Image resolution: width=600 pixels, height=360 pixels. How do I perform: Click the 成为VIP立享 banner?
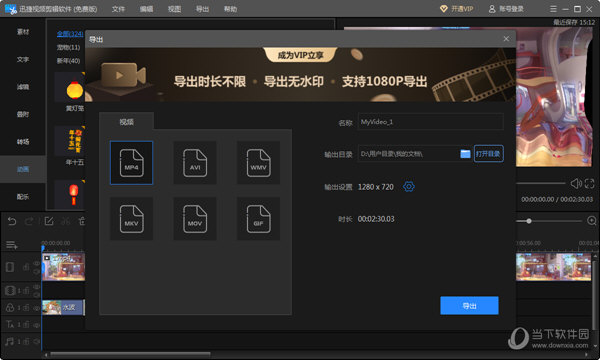tap(300, 55)
